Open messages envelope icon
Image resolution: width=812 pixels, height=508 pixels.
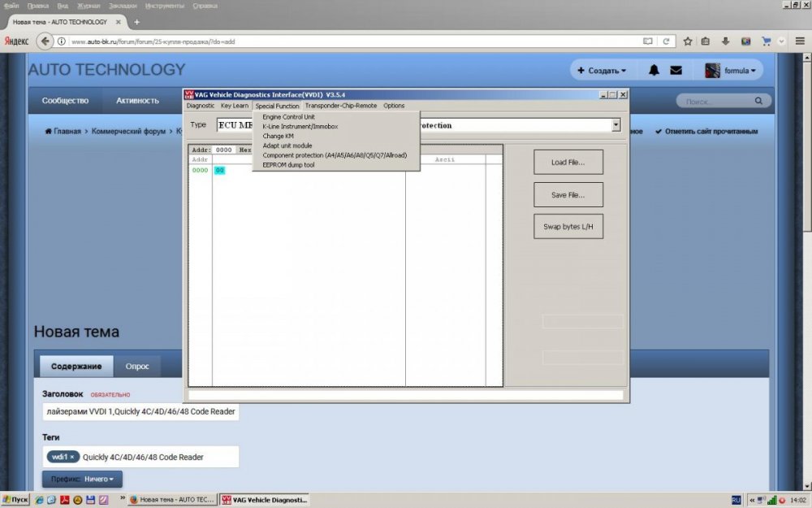click(676, 70)
